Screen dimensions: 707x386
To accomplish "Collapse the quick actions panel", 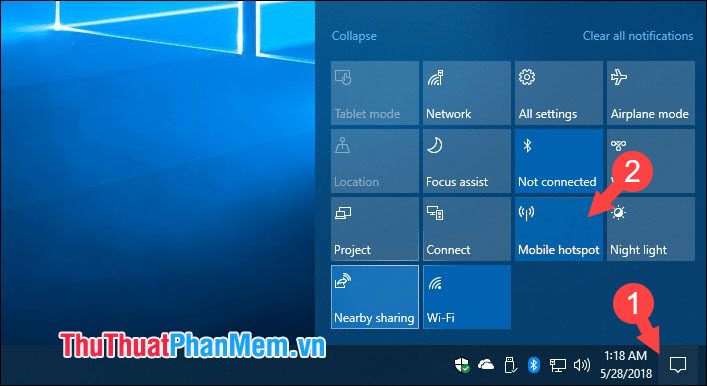I will point(354,36).
